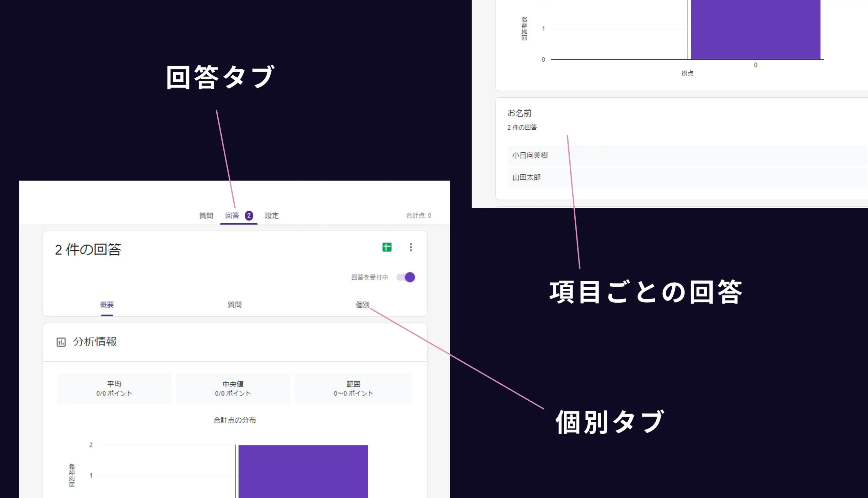Image resolution: width=868 pixels, height=498 pixels.
Task: Click the 平均 0/0 ポイント stat card
Action: pyautogui.click(x=114, y=388)
